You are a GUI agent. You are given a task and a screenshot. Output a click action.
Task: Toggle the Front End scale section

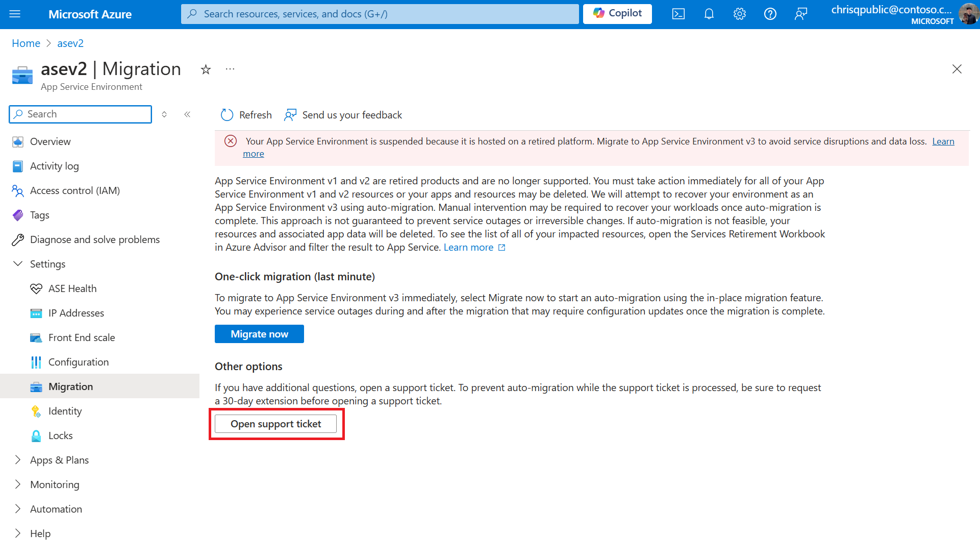click(x=82, y=337)
